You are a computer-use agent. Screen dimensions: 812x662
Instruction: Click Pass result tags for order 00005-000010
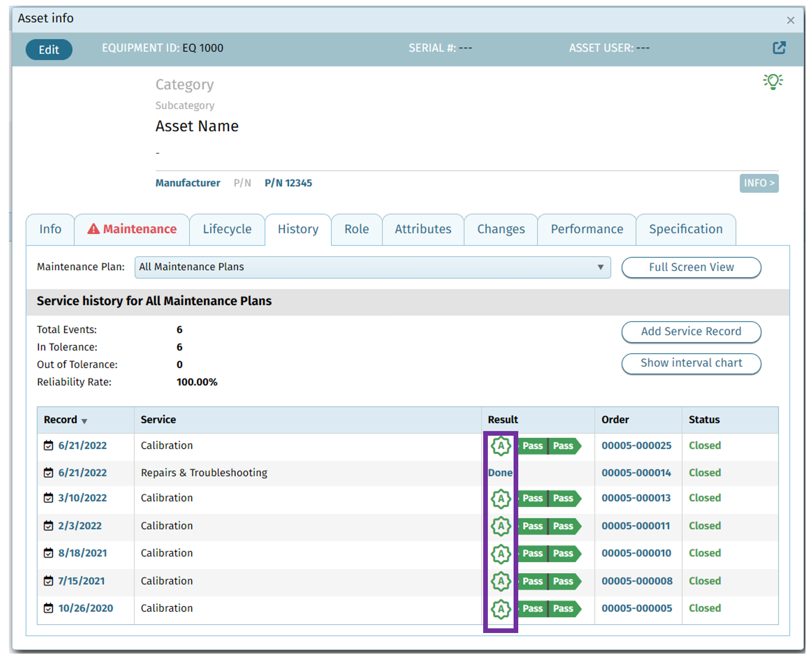click(x=550, y=554)
